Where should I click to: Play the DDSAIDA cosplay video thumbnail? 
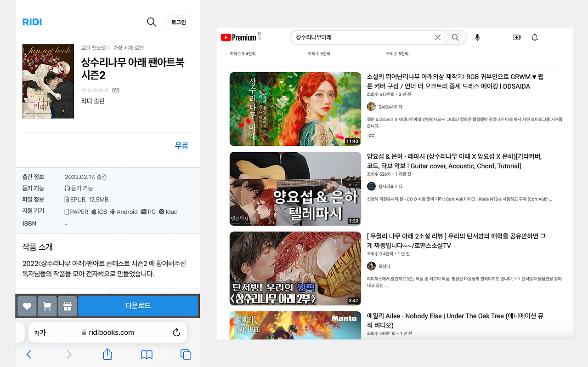[x=295, y=109]
